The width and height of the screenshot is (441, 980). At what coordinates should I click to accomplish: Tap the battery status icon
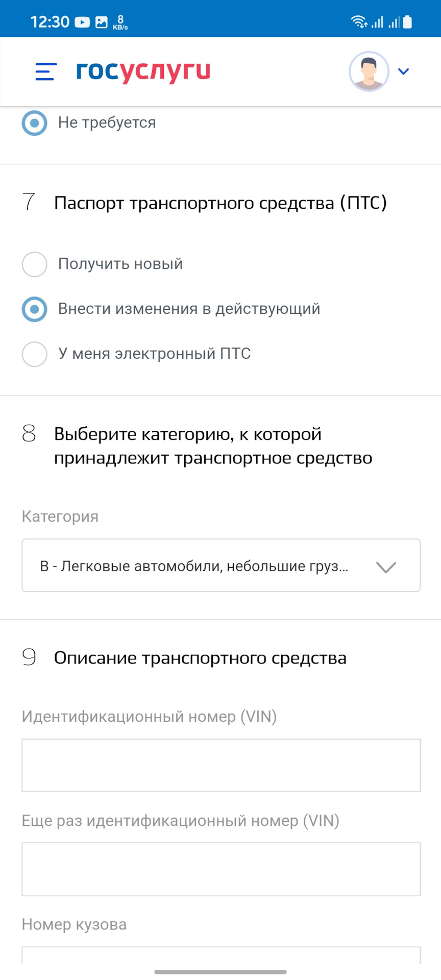(407, 22)
